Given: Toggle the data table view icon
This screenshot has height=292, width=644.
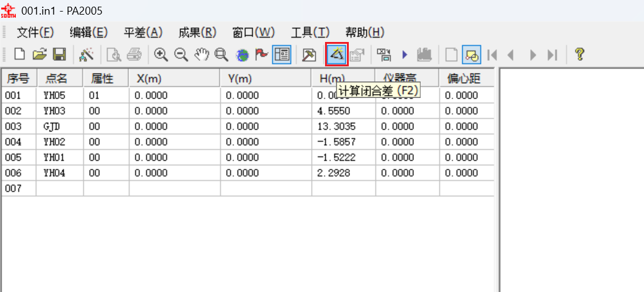Looking at the screenshot, I should pos(282,54).
